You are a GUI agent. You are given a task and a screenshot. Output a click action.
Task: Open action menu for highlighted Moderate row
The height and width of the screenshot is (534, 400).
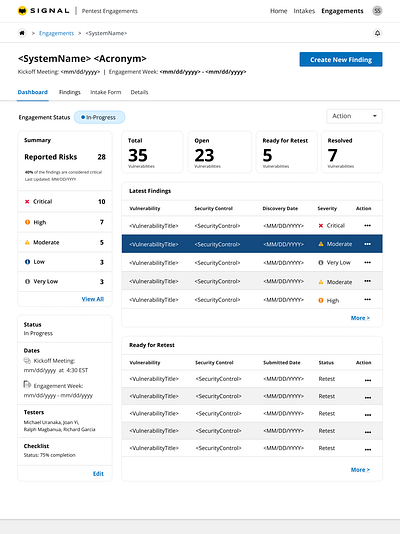367,244
